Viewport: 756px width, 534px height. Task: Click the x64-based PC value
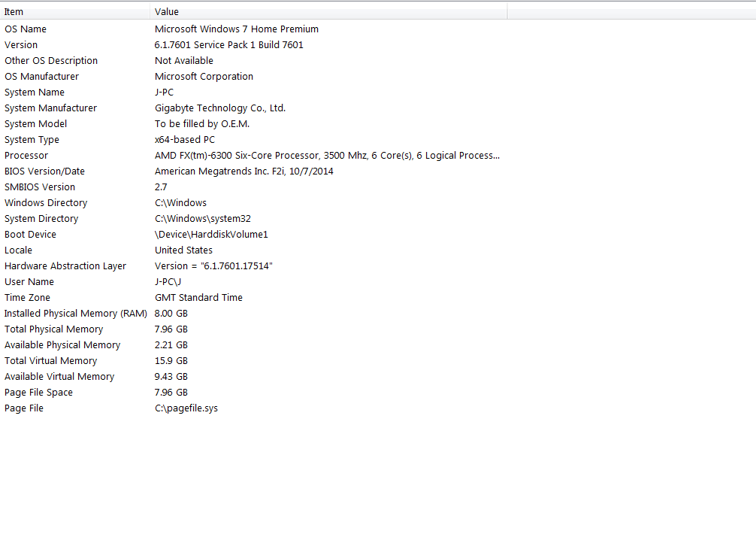[x=185, y=140]
